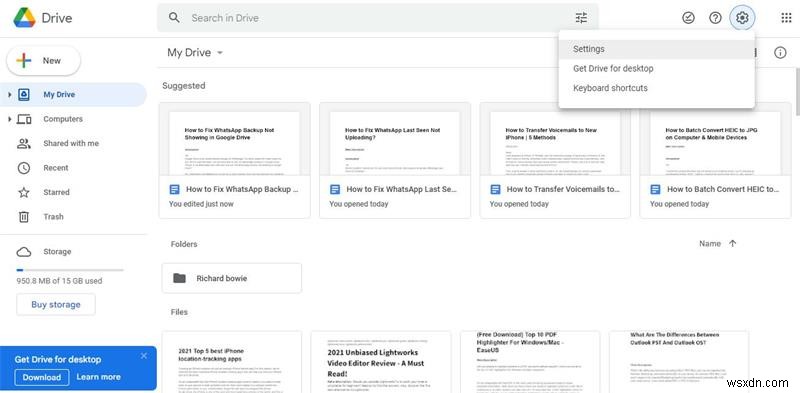Viewport: 800px width, 393px height.
Task: Click the Trash bin icon
Action: (x=24, y=217)
